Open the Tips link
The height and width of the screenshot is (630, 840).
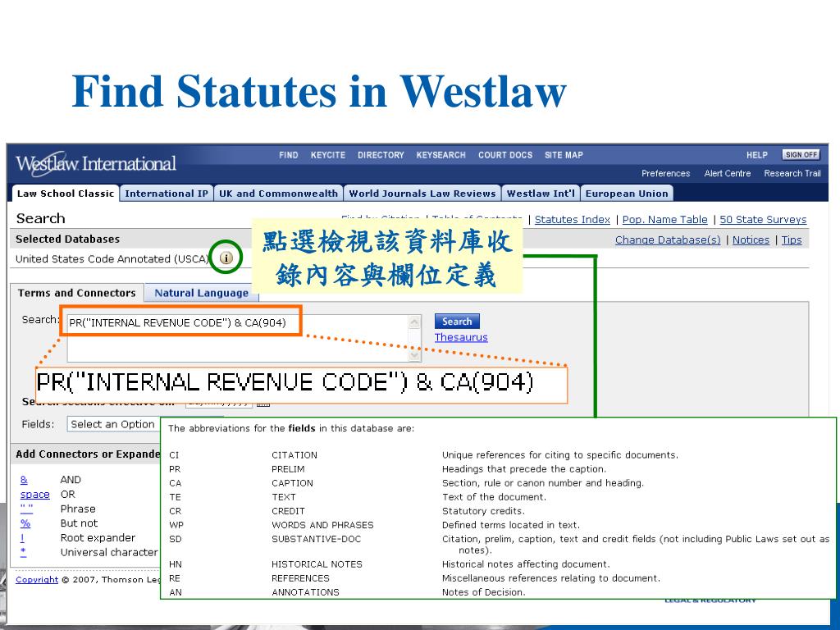pyautogui.click(x=792, y=240)
